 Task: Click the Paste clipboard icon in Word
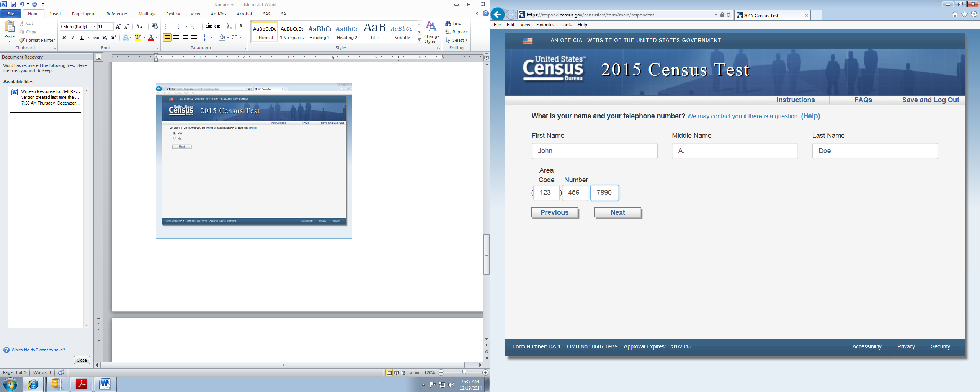(x=9, y=27)
